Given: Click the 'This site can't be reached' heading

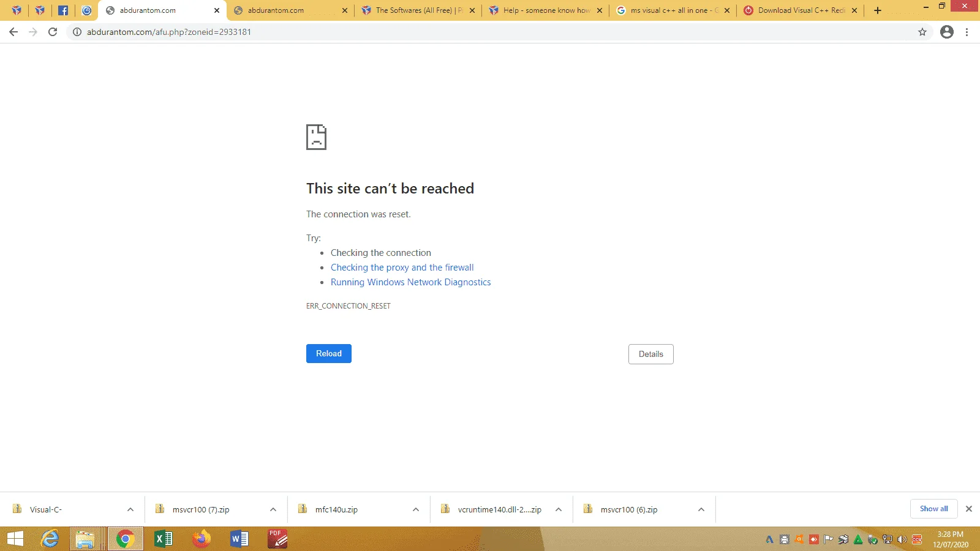Looking at the screenshot, I should 390,189.
